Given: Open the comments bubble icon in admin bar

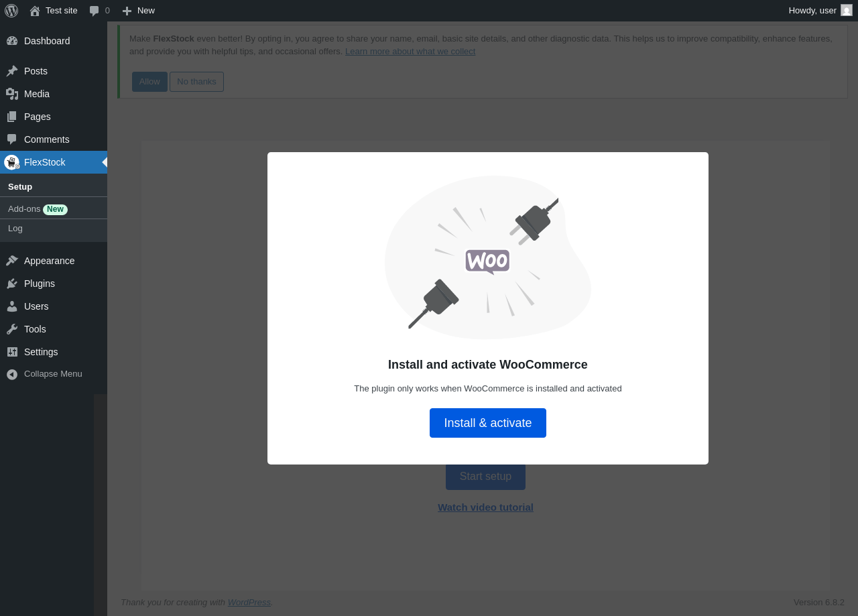Looking at the screenshot, I should [x=94, y=11].
